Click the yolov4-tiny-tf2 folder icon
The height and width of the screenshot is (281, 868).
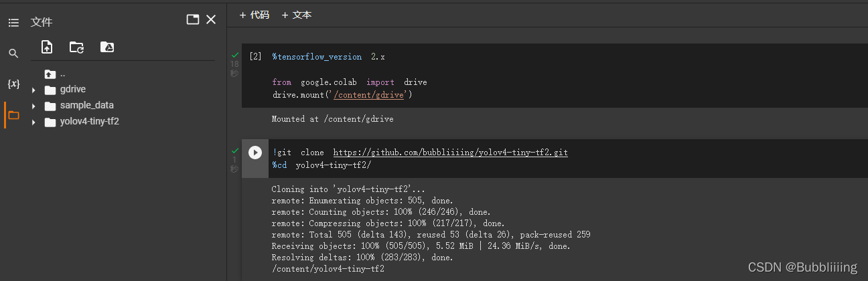coord(50,122)
